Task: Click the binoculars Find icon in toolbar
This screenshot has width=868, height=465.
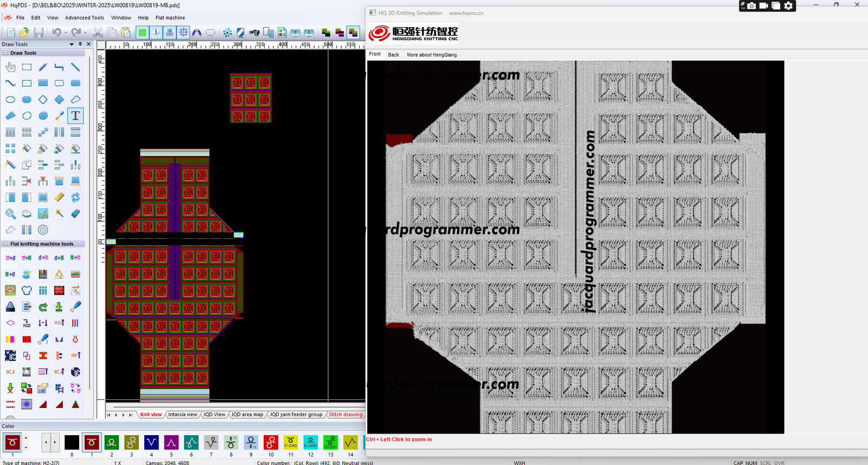Action: click(x=254, y=33)
